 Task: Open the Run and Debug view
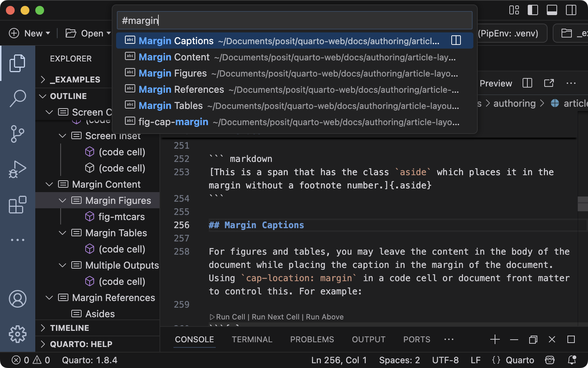[x=17, y=169]
